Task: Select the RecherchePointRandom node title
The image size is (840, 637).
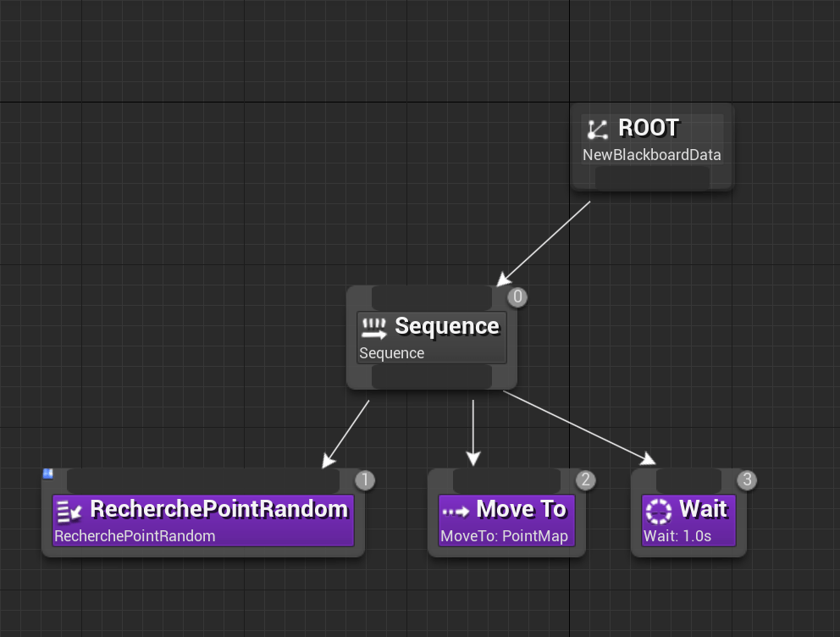Action: [x=218, y=509]
